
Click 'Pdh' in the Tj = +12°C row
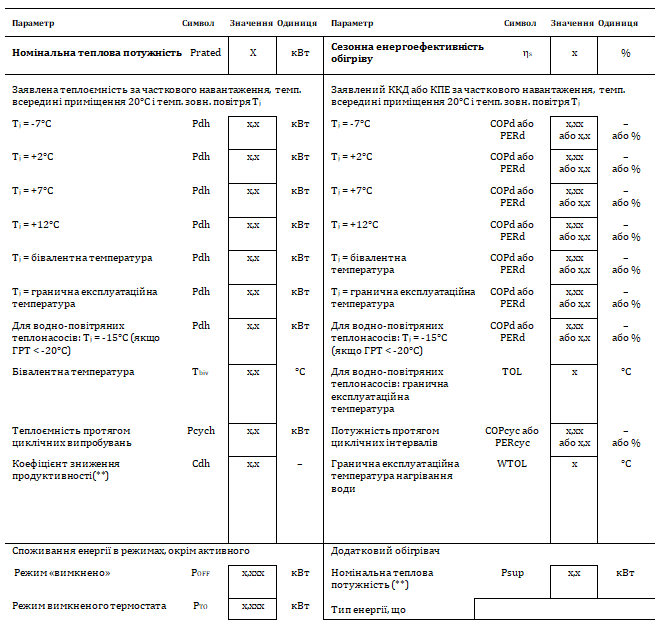click(201, 225)
